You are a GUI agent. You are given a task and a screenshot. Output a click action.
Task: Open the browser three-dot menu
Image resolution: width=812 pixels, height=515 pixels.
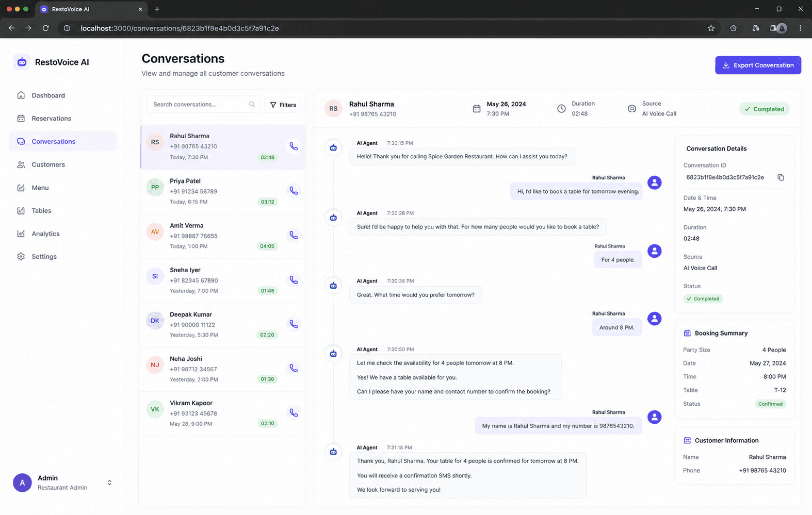click(x=800, y=28)
